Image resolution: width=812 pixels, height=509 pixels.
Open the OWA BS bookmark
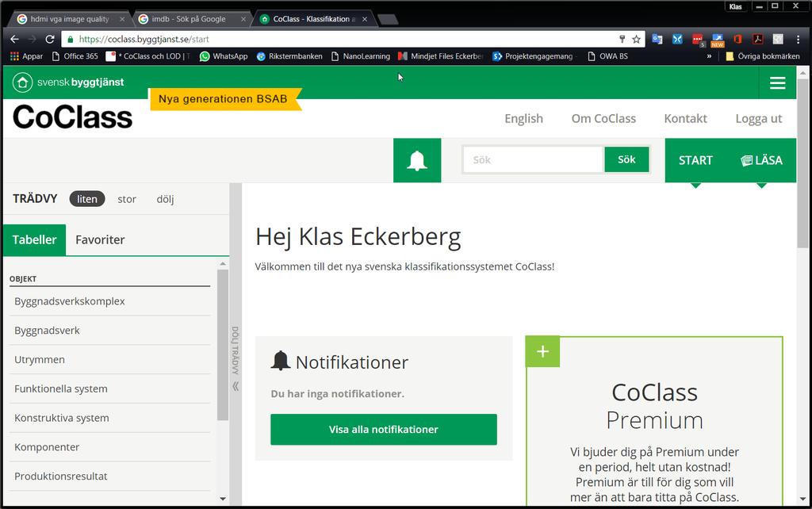[608, 56]
